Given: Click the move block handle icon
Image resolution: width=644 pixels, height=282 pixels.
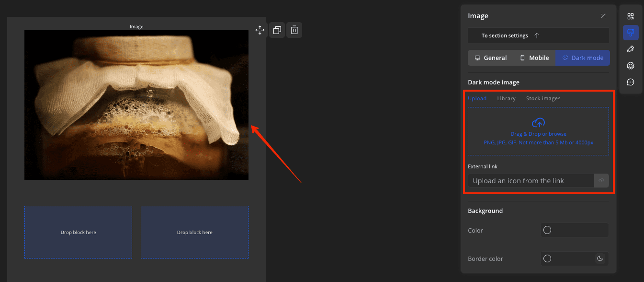Looking at the screenshot, I should [260, 30].
